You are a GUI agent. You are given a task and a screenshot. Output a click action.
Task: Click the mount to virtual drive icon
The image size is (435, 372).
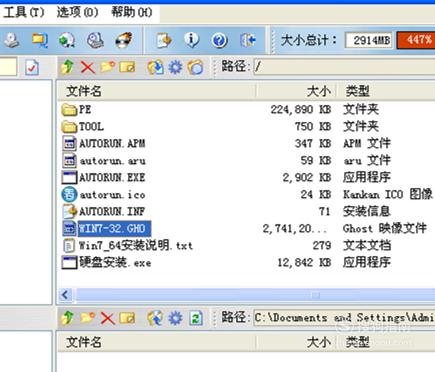coord(95,40)
